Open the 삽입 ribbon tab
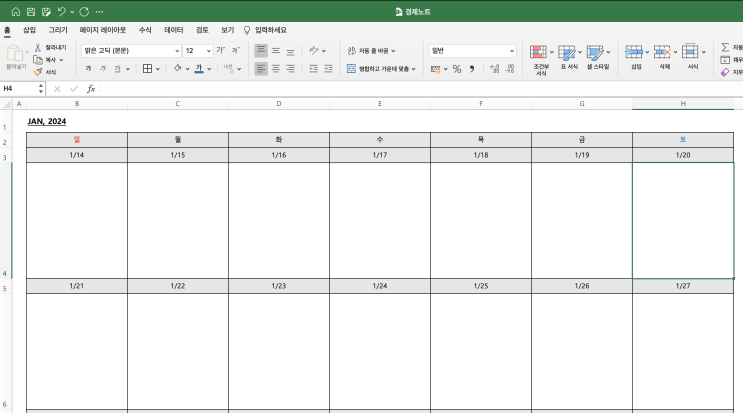The image size is (743, 413). (x=29, y=30)
